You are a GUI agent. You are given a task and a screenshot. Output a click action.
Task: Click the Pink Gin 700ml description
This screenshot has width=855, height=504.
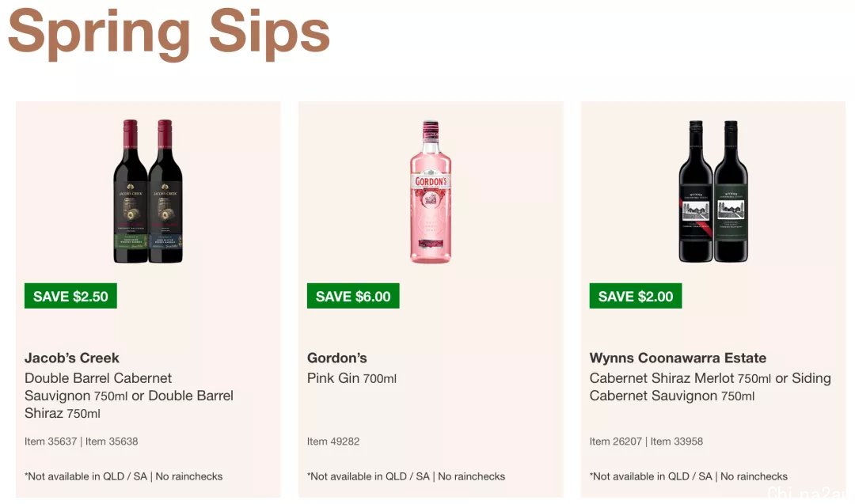[351, 378]
